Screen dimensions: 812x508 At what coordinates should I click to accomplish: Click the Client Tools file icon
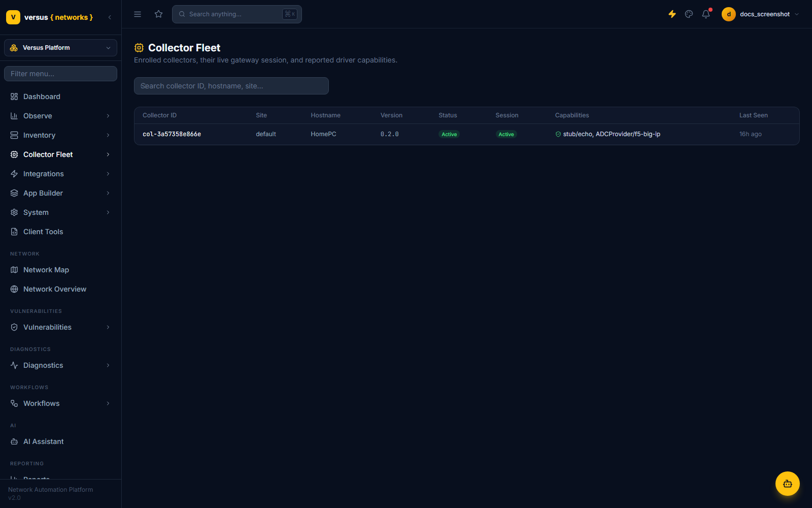(x=14, y=232)
